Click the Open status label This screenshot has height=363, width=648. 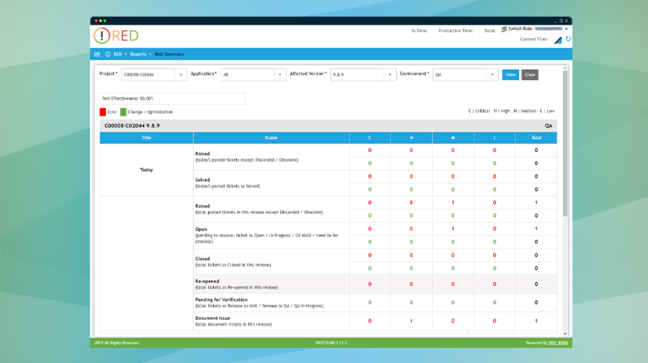tap(201, 229)
